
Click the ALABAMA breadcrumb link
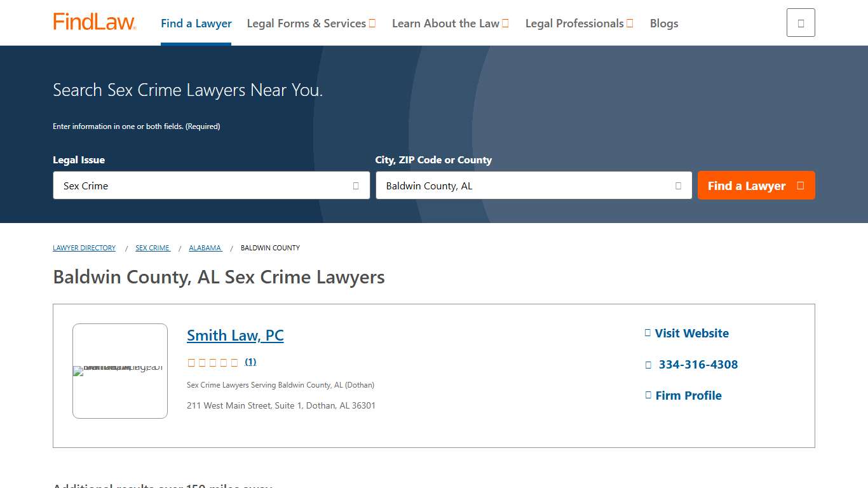coord(205,248)
